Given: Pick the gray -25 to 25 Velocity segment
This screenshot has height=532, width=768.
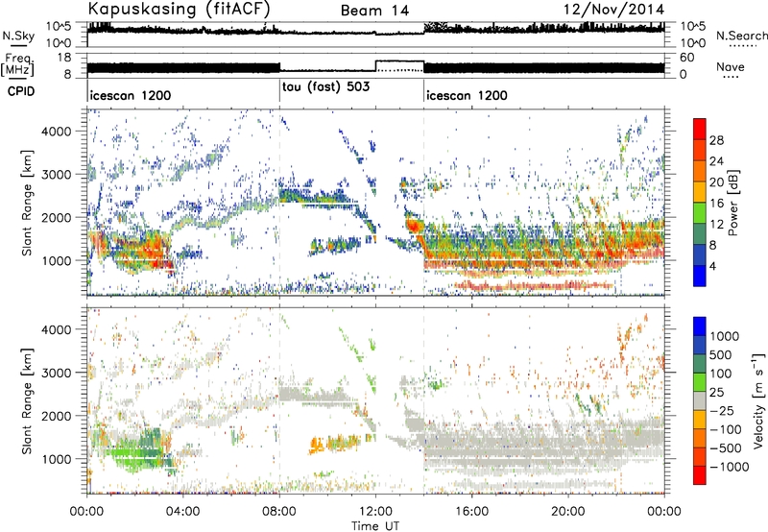Looking at the screenshot, I should [x=700, y=400].
